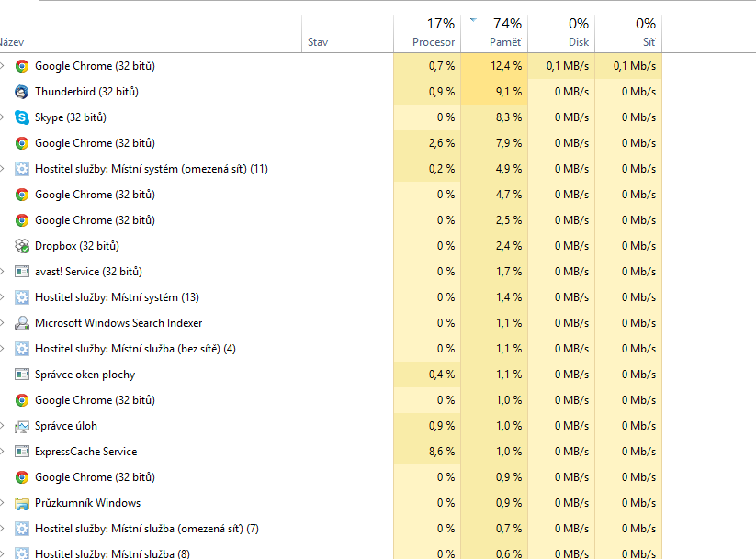756x559 pixels.
Task: Expand the Průzkumník Windows group
Action: click(x=3, y=503)
